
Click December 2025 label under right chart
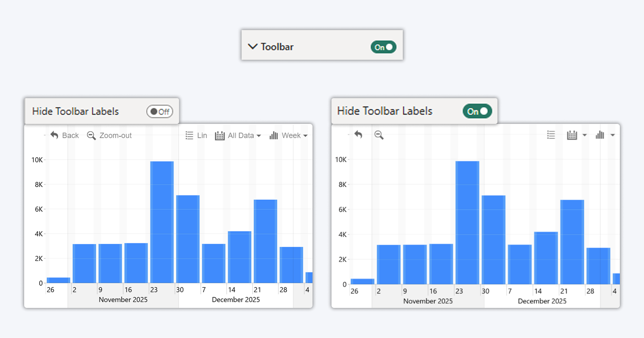[x=542, y=301]
